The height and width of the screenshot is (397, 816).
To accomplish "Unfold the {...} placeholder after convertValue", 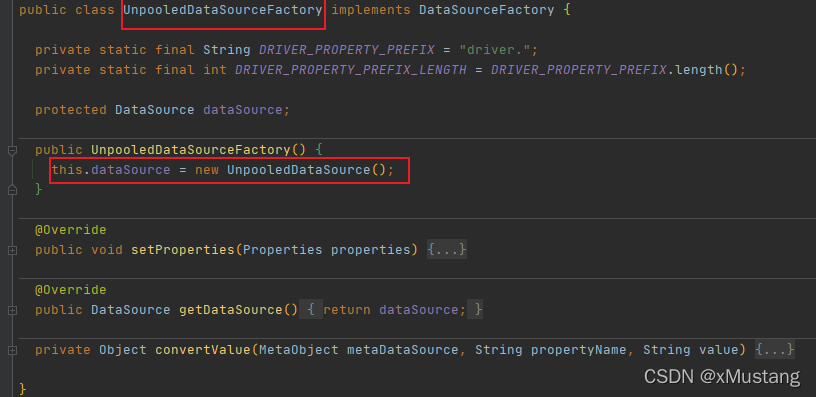I will pos(775,350).
